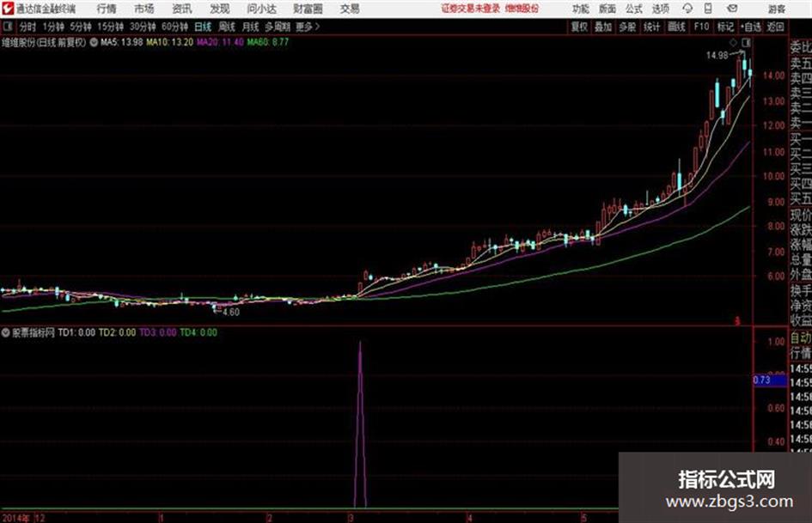The image size is (812, 523).
Task: Open the 股票指标网 indicator dropdown
Action: pos(6,332)
